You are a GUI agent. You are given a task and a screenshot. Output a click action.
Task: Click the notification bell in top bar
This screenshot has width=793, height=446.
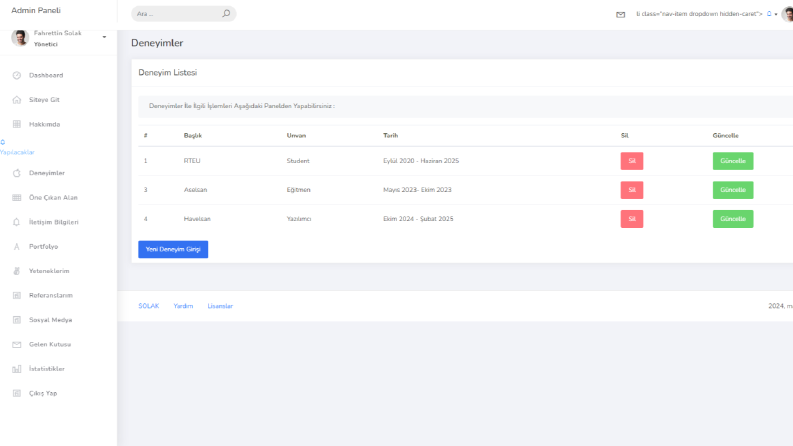(769, 14)
